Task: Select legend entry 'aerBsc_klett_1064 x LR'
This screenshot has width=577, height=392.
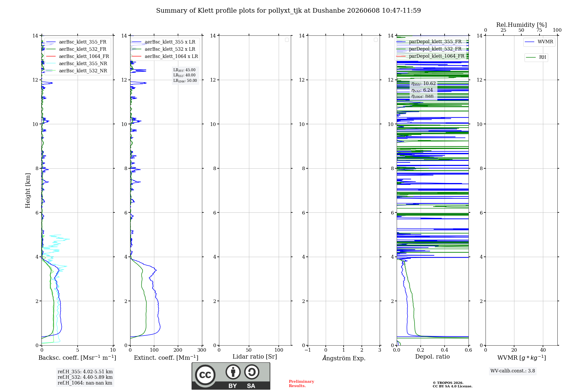Action: (x=165, y=56)
